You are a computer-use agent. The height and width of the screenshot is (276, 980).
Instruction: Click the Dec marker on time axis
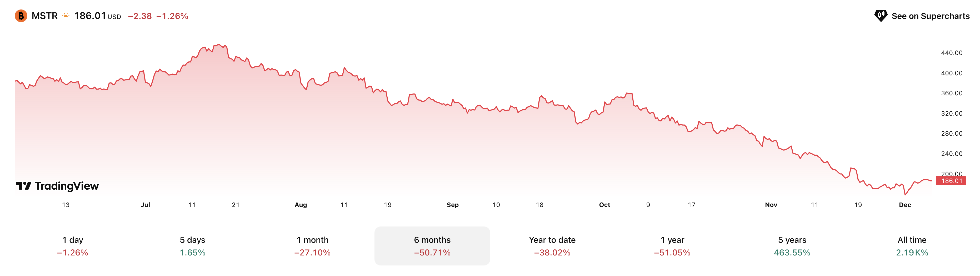coord(905,205)
